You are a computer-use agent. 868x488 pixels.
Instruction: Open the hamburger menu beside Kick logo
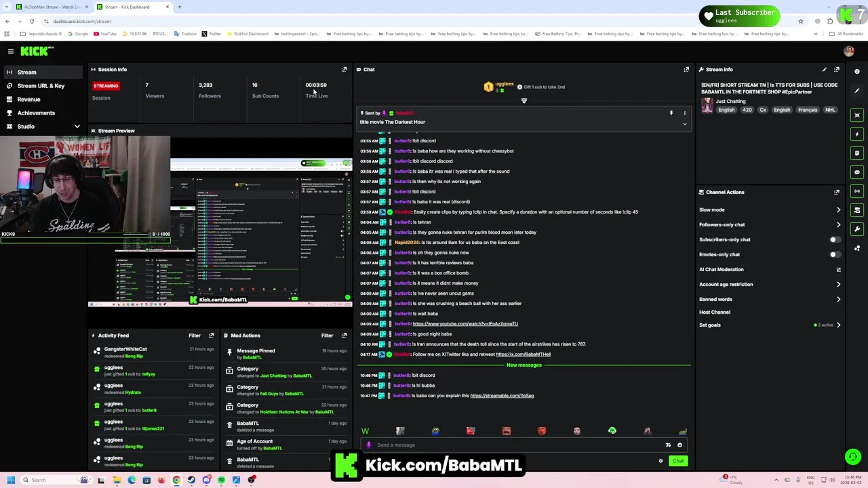[10, 51]
